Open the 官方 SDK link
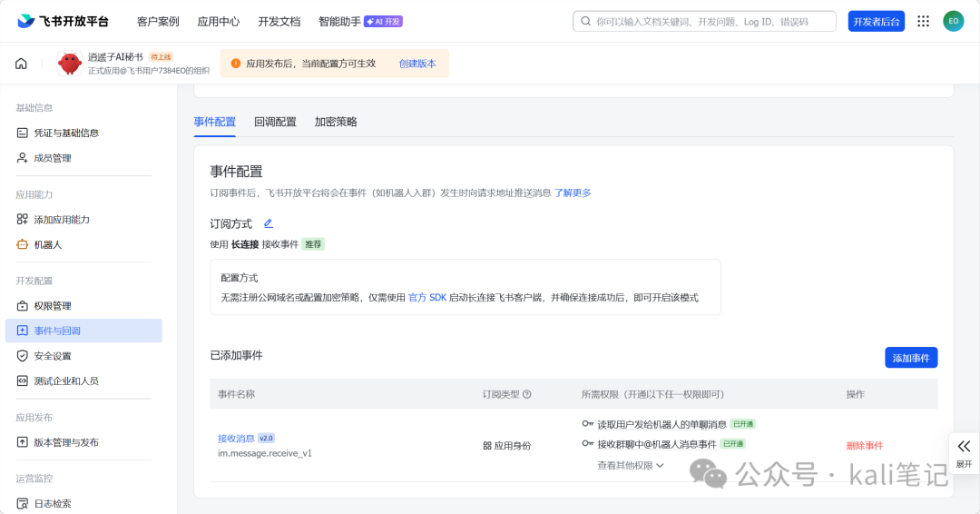980x514 pixels. point(427,298)
